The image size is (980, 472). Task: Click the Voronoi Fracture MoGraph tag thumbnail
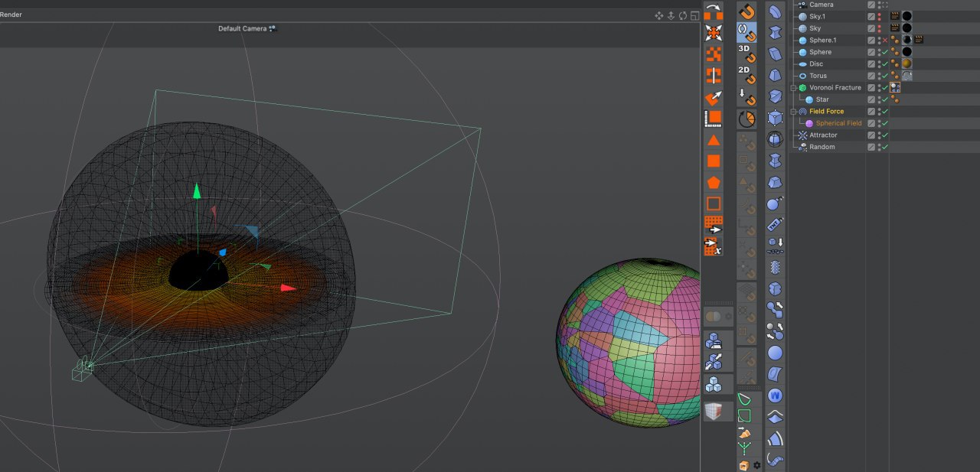(x=895, y=88)
